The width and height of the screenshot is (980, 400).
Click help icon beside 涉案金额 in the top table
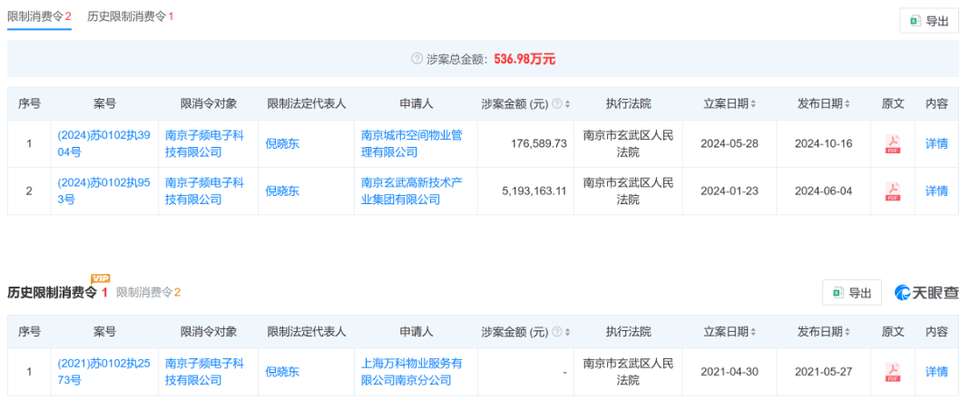[557, 103]
